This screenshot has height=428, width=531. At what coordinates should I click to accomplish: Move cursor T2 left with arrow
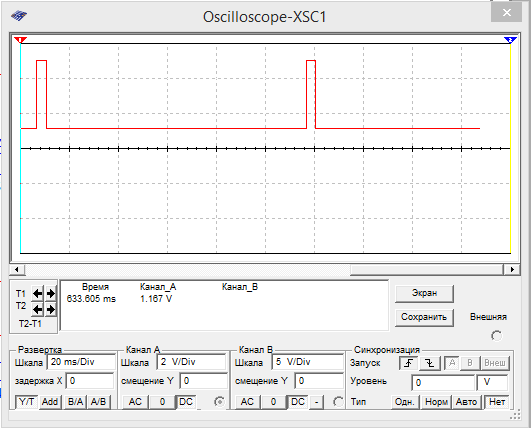pos(38,309)
